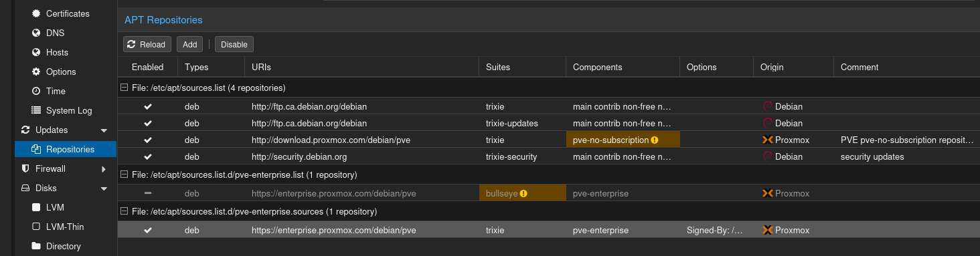Screen dimensions: 980x256
Task: Select the trixie-security suite cell
Action: tap(522, 156)
